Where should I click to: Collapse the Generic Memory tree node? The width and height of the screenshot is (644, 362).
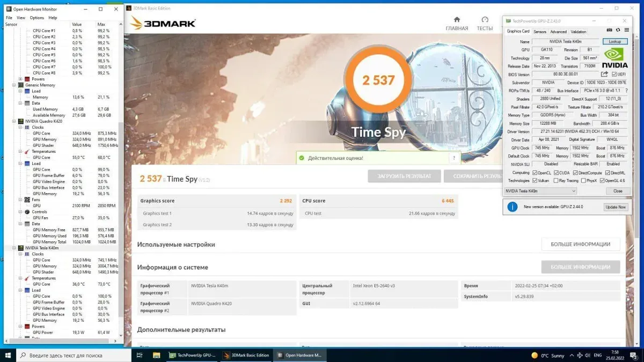pyautogui.click(x=14, y=85)
